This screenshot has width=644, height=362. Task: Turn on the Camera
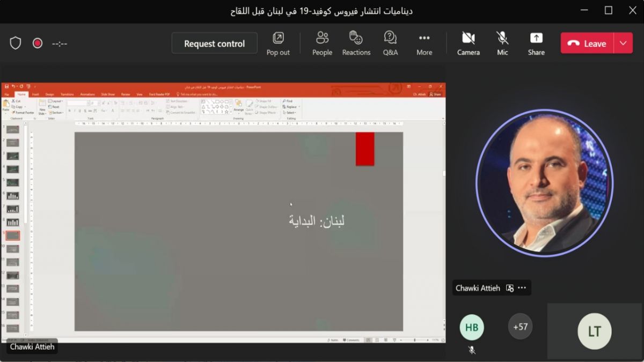tap(468, 43)
